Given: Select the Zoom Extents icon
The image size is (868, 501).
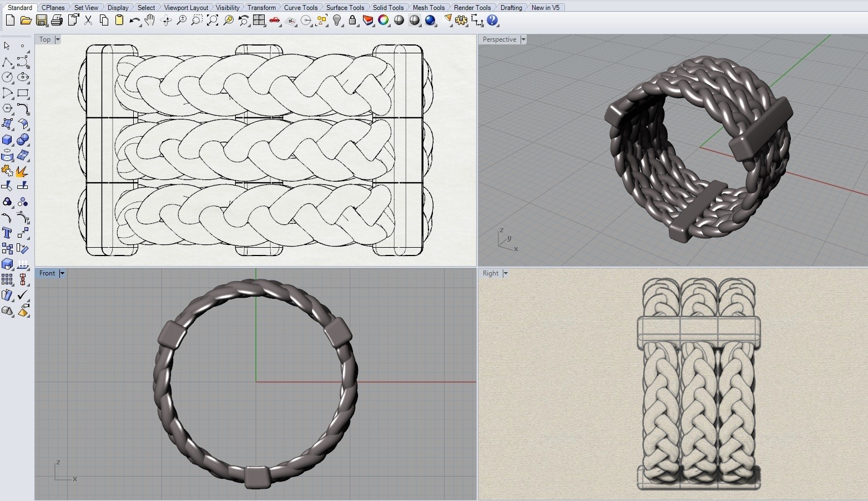Looking at the screenshot, I should click(213, 21).
